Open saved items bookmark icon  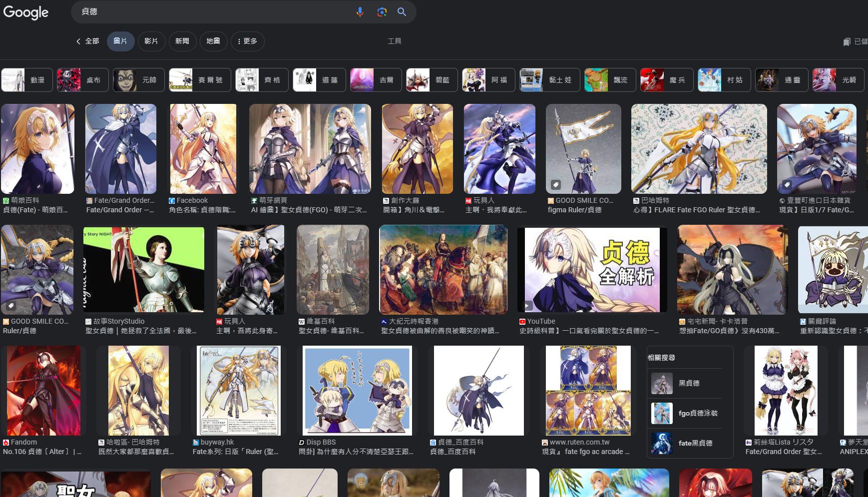pos(847,42)
